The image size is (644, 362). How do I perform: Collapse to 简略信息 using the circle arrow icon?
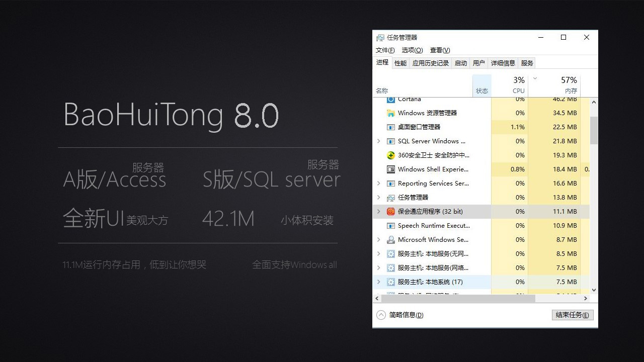coord(381,315)
